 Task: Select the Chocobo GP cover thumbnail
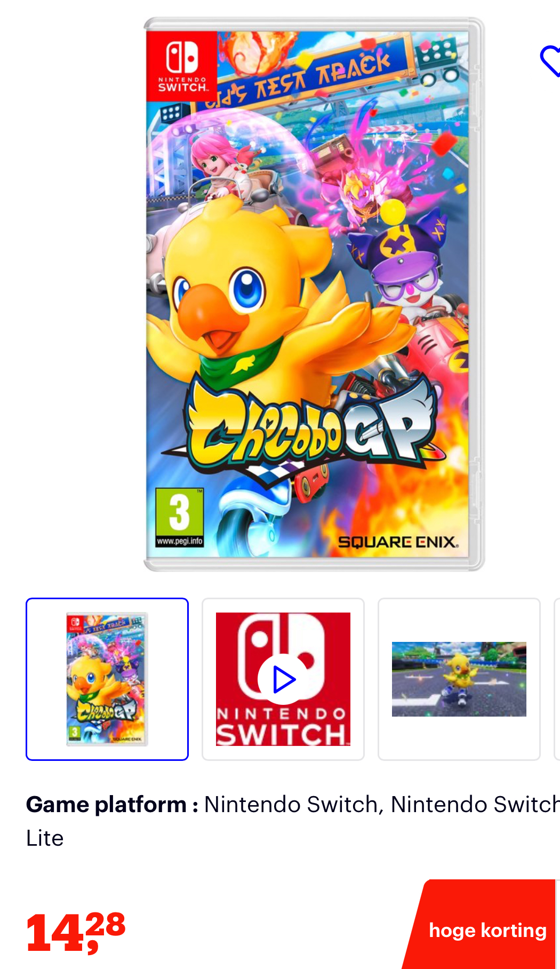coord(107,679)
